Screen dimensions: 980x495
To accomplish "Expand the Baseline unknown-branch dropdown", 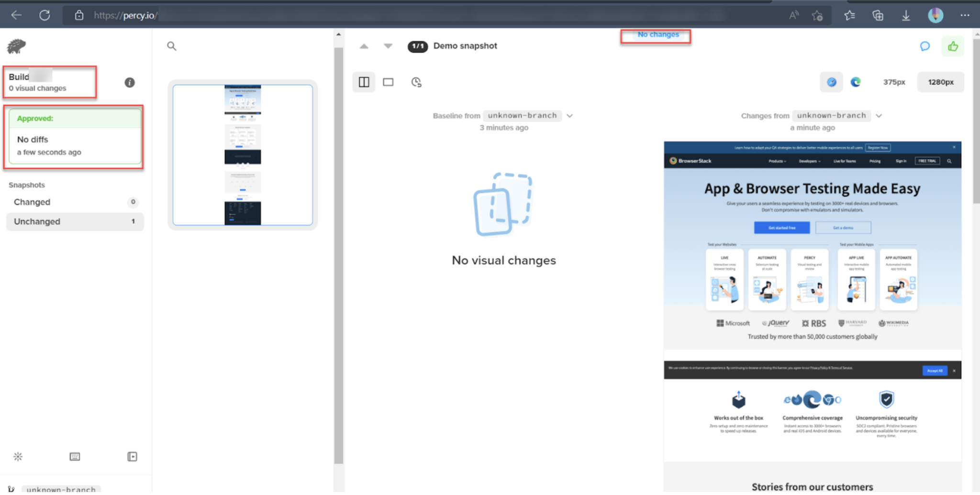I will pyautogui.click(x=569, y=115).
